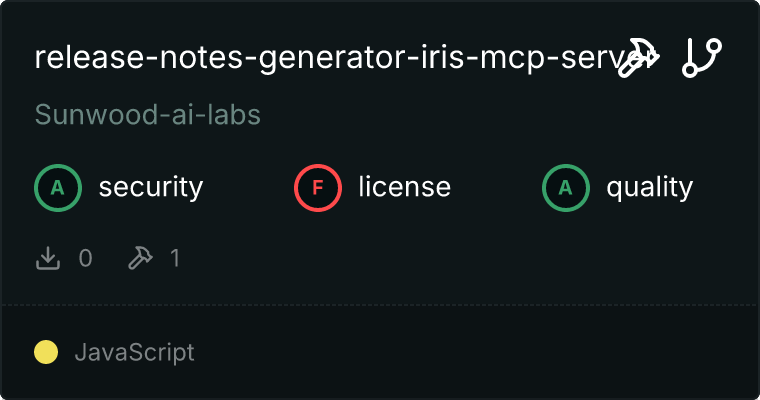760x400 pixels.
Task: Click the quality grade A badge
Action: (x=566, y=187)
